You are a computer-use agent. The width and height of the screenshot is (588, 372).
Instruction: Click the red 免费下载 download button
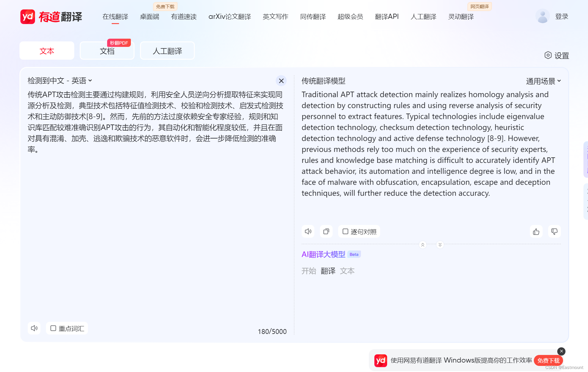click(x=548, y=360)
